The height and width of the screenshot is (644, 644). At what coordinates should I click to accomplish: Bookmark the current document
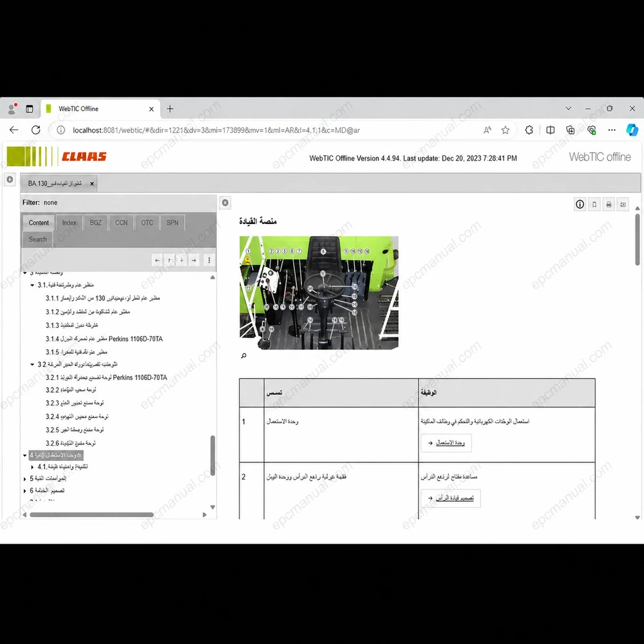point(594,204)
